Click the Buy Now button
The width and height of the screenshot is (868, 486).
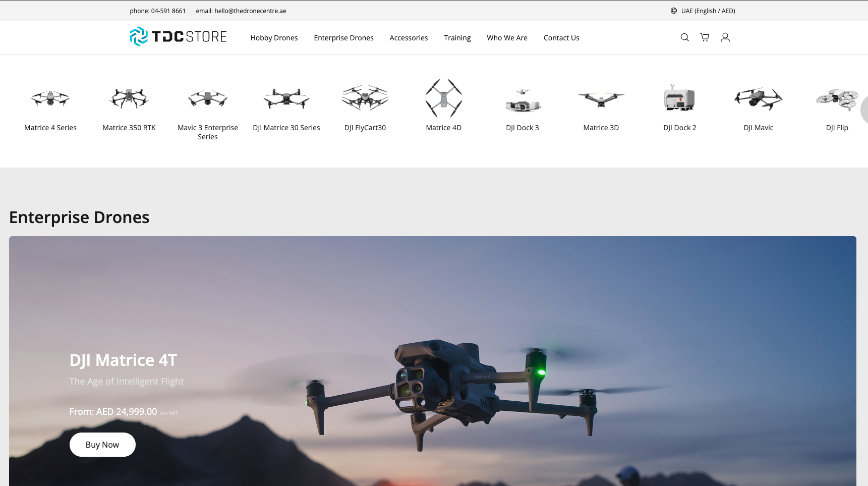(102, 445)
